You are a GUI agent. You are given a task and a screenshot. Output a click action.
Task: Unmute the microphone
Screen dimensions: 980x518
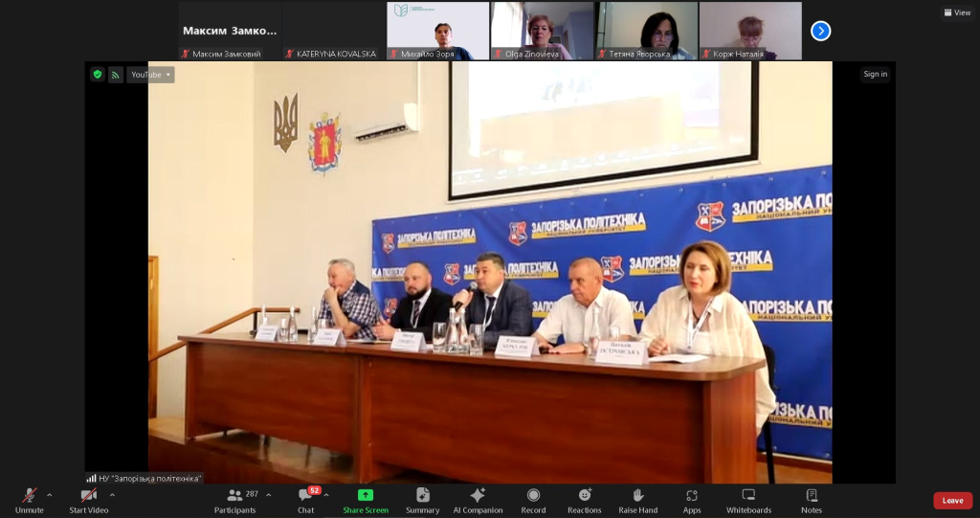coord(30,501)
